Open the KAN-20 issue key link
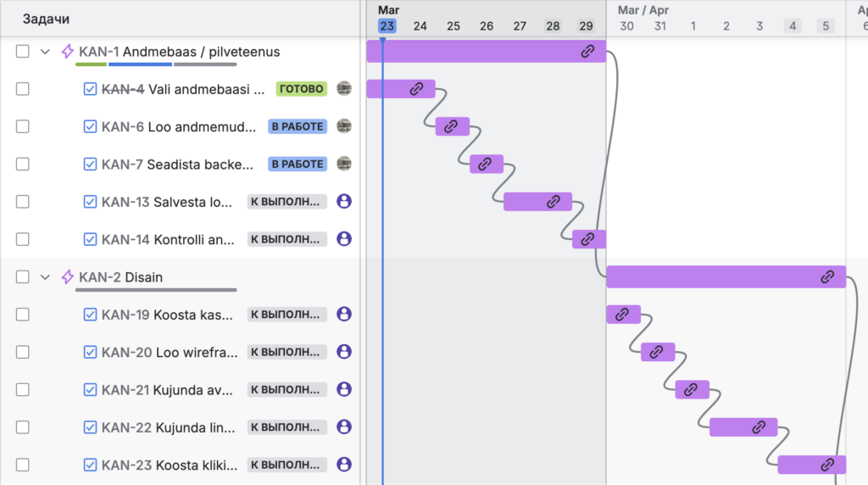The width and height of the screenshot is (868, 485). click(125, 352)
